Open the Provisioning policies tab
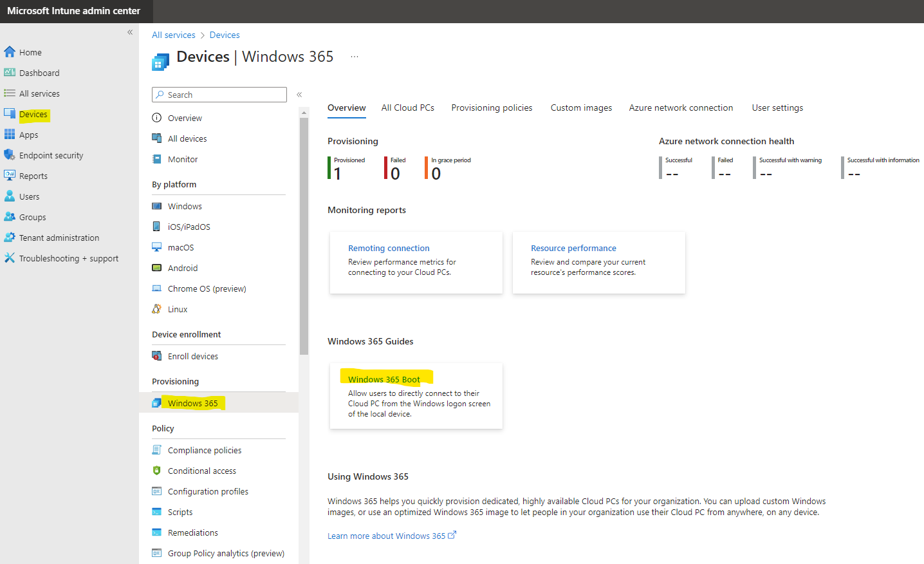The image size is (924, 564). [x=492, y=108]
